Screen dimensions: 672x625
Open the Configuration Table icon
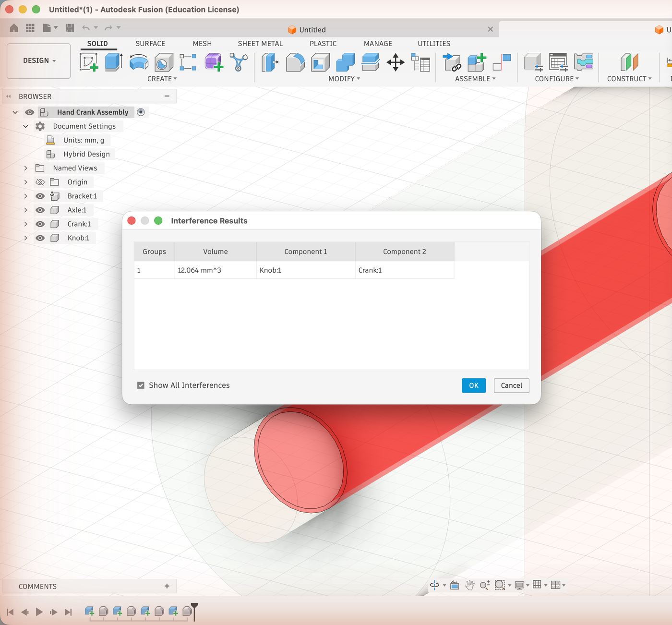coord(558,62)
